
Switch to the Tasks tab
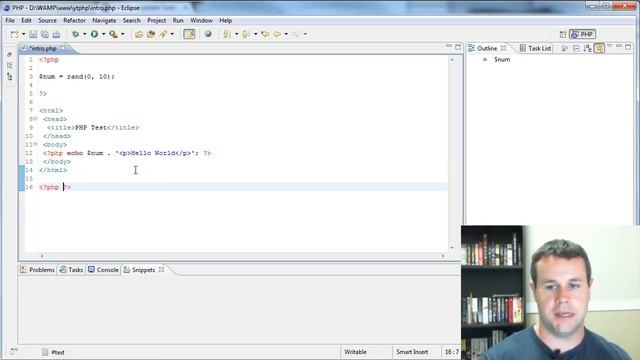point(71,270)
